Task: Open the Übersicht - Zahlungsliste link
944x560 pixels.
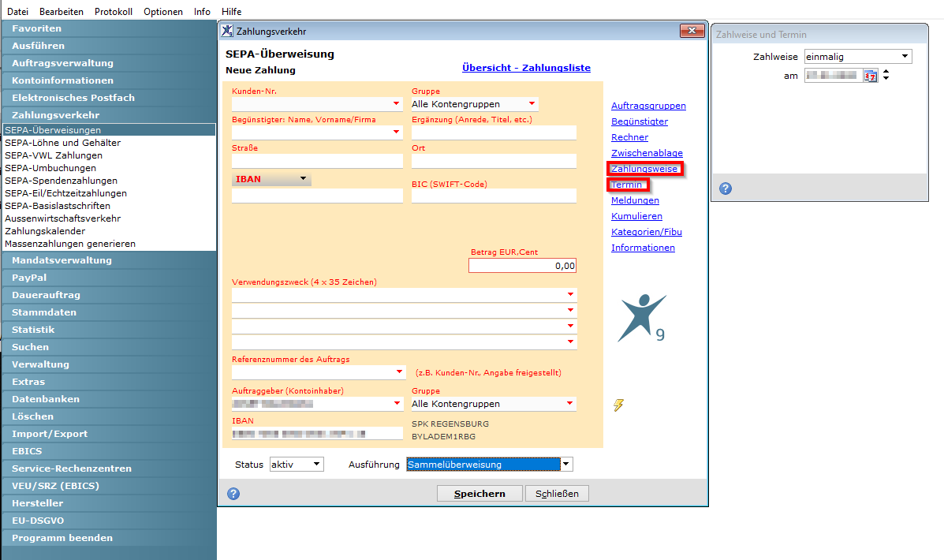Action: (526, 68)
